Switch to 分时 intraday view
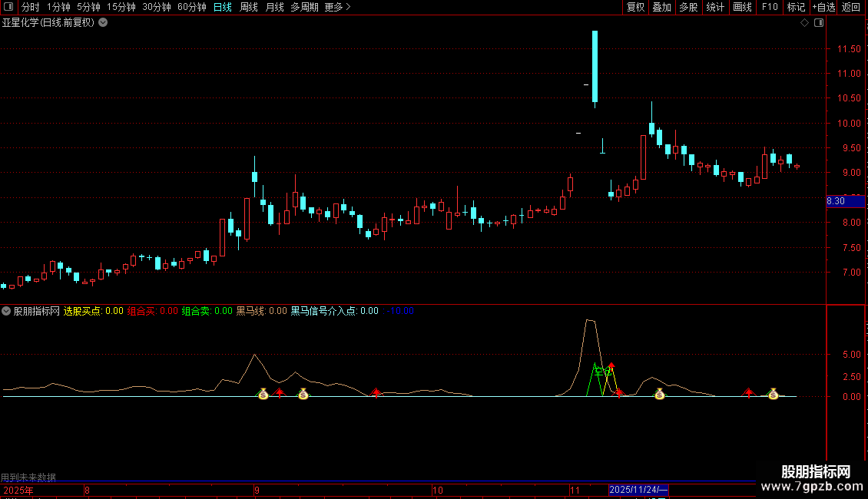Image resolution: width=868 pixels, height=499 pixels. [x=31, y=7]
